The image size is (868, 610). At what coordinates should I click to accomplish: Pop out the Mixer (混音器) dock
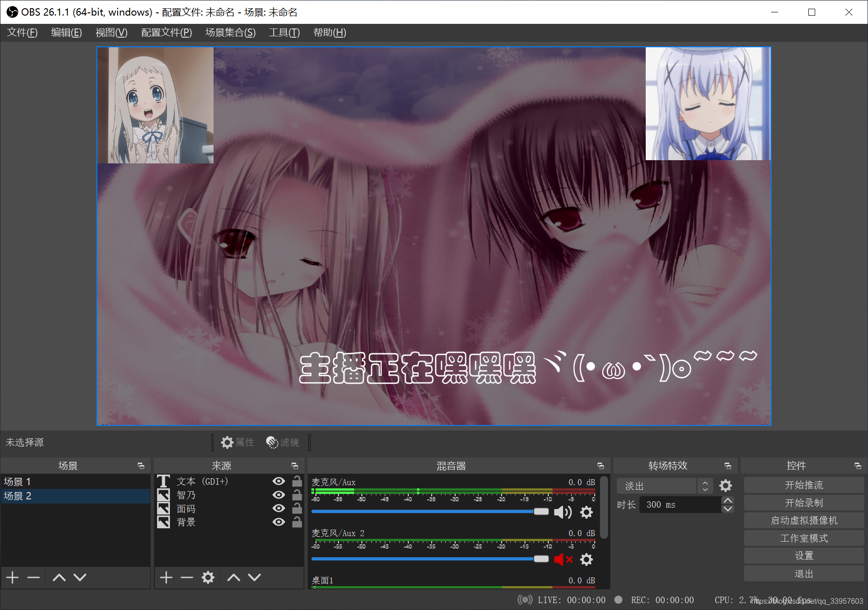[601, 466]
